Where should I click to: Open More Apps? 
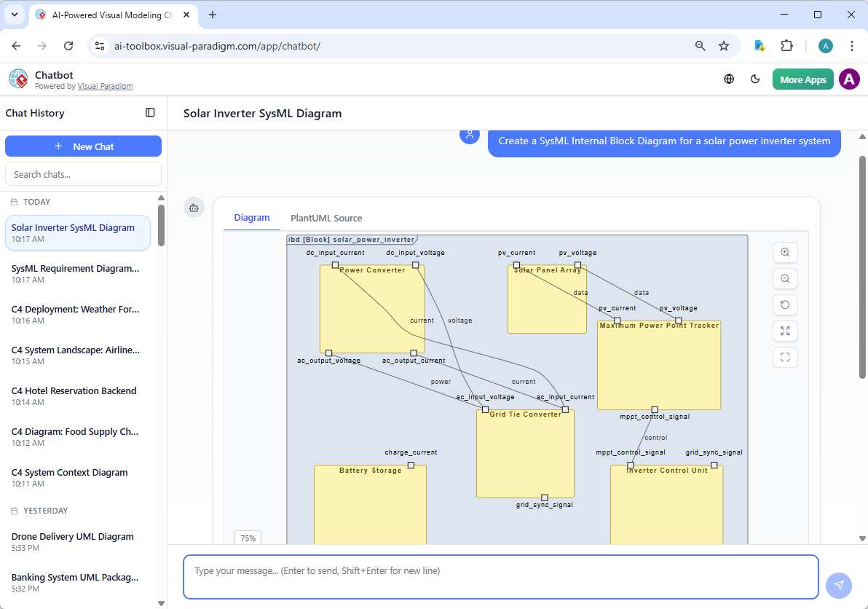click(x=802, y=79)
